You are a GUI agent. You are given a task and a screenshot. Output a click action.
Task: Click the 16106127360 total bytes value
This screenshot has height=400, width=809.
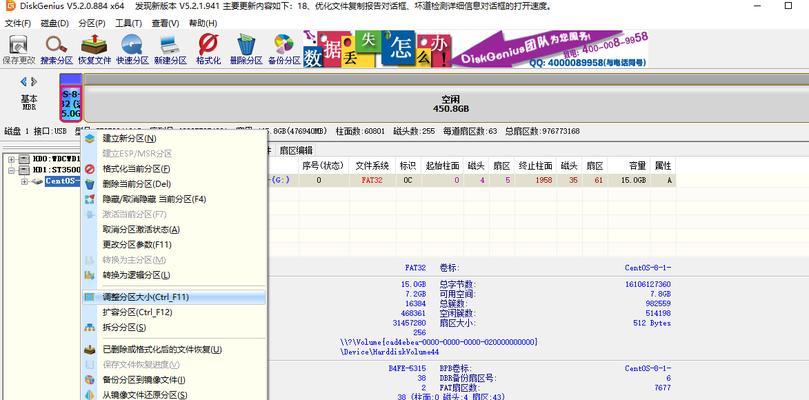coord(648,284)
